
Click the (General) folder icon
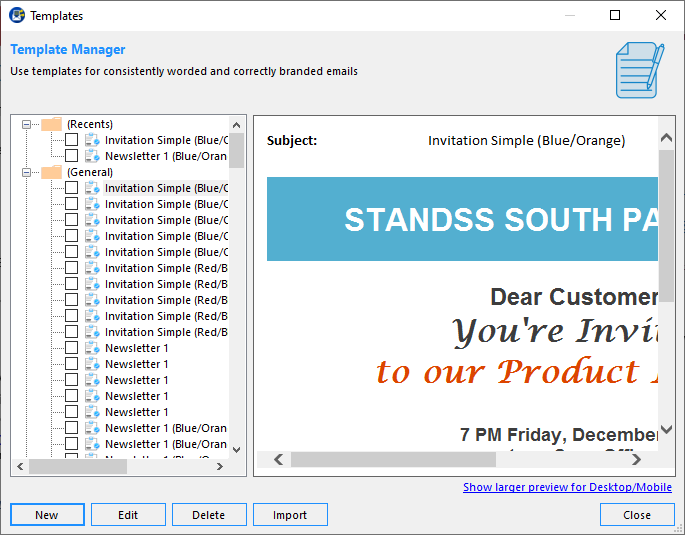click(52, 172)
